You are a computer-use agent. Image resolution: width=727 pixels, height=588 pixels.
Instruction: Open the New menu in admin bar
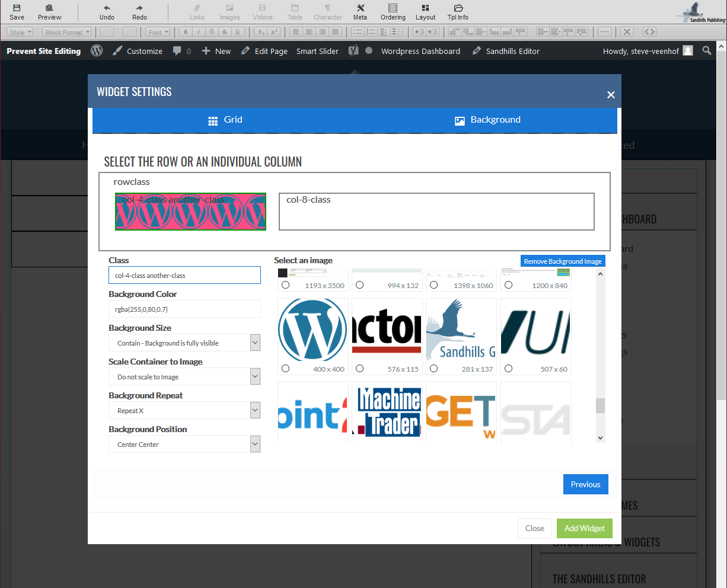[x=216, y=51]
